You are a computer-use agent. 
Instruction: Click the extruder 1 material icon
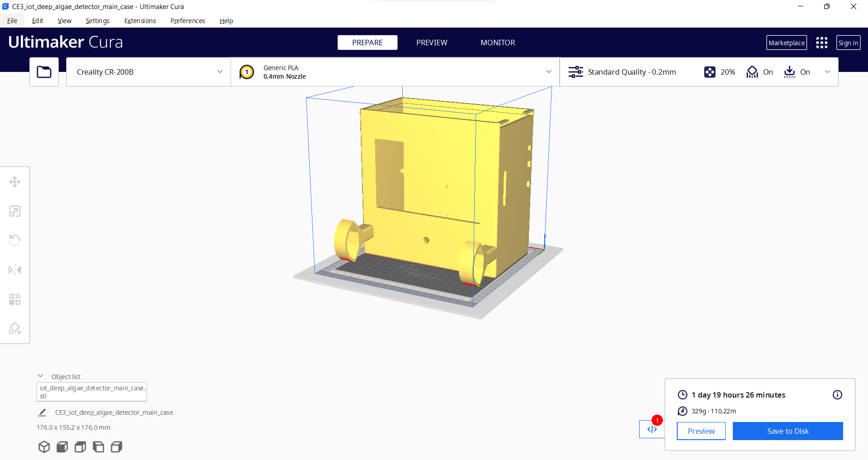pos(247,72)
